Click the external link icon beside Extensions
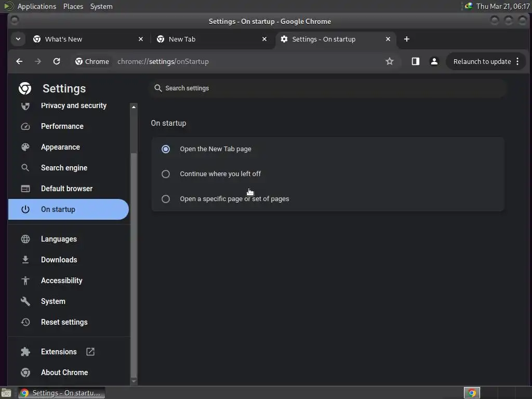Viewport: 532px width, 399px height. pyautogui.click(x=90, y=352)
